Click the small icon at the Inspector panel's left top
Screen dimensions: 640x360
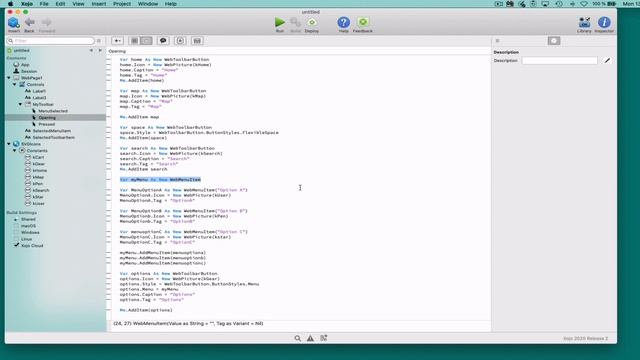point(497,41)
